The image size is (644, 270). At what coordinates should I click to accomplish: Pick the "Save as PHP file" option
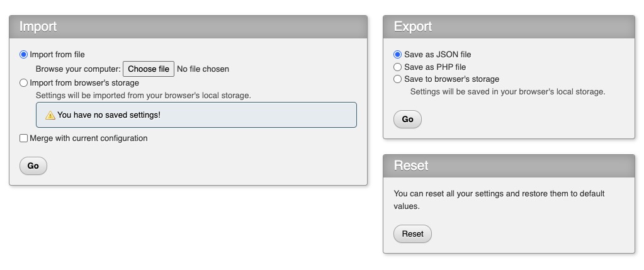pos(397,67)
